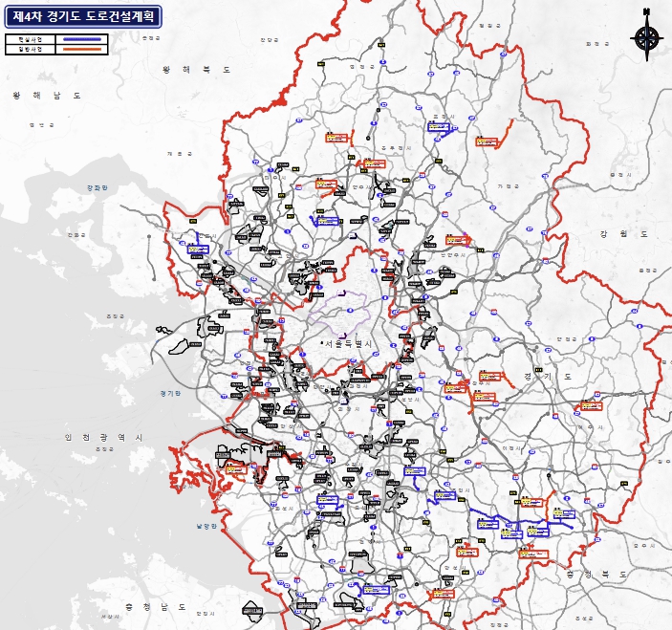Click the 경기만 water body label
The width and height of the screenshot is (672, 630).
point(170,393)
